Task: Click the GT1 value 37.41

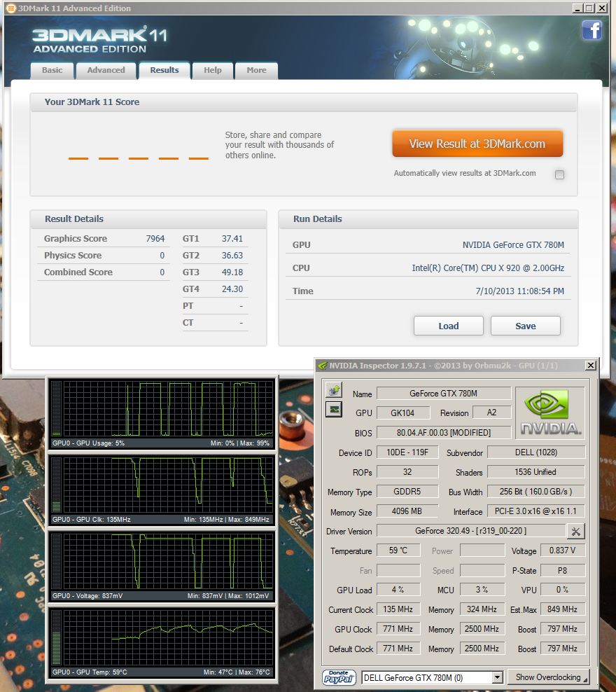Action: pos(232,239)
